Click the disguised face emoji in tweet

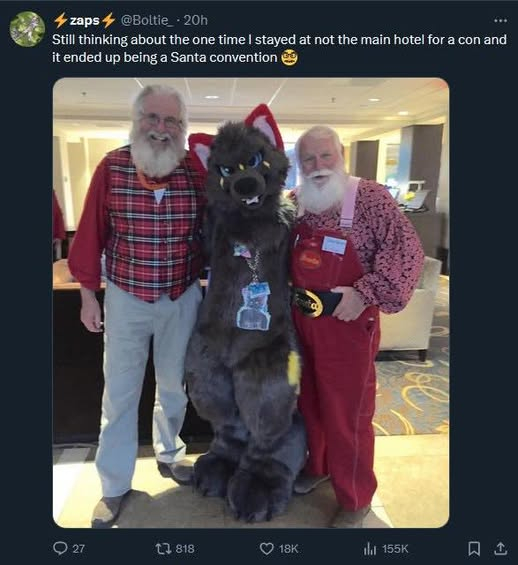pyautogui.click(x=290, y=57)
